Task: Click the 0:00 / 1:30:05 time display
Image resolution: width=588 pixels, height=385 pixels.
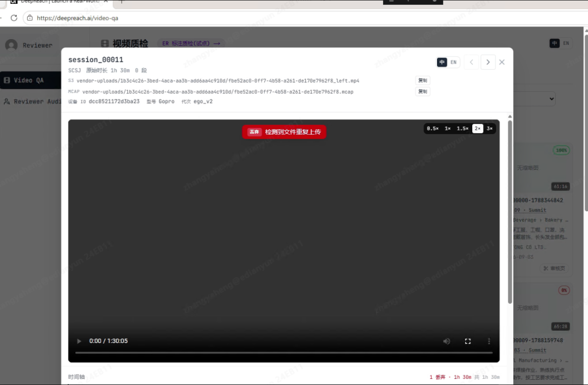Action: click(109, 341)
